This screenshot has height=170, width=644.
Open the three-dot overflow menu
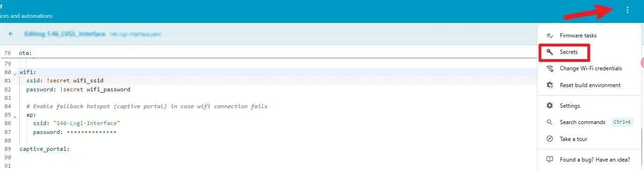(628, 10)
